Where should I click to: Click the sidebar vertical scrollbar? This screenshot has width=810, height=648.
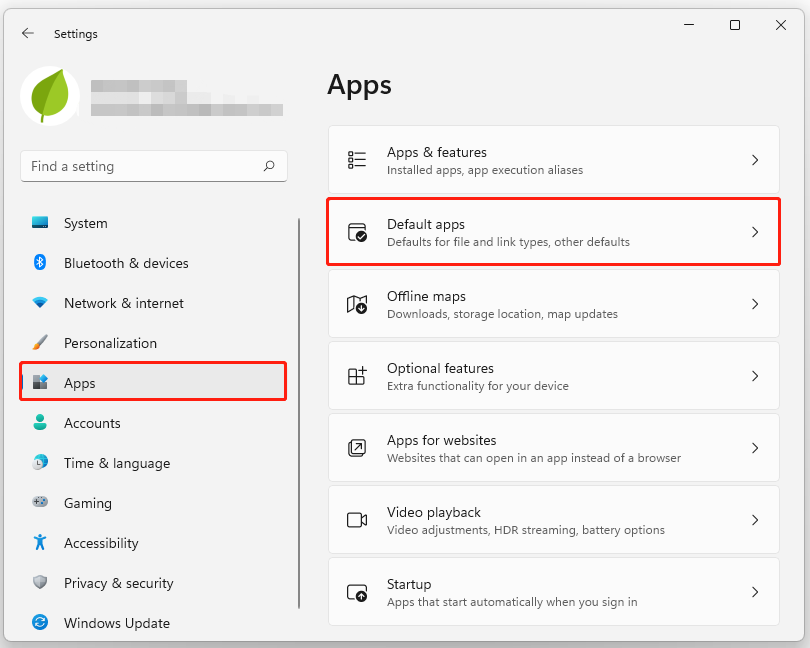pos(299,413)
